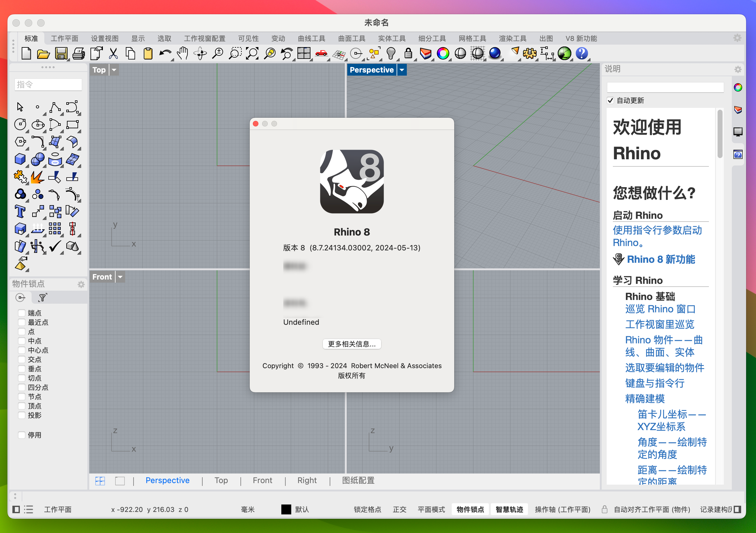756x533 pixels.
Task: Open the 键盘与指令行 link
Action: coord(655,383)
